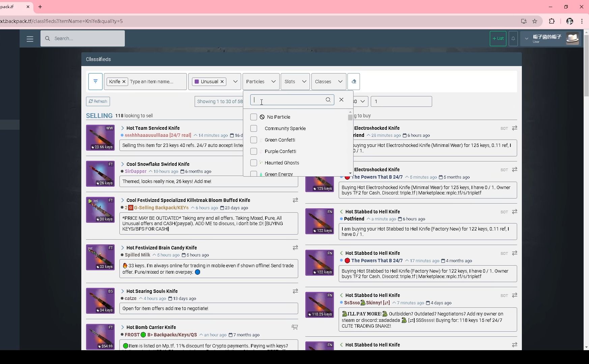Viewport: 589px width, 364px height.
Task: Click the browser address bar URL
Action: [61, 21]
